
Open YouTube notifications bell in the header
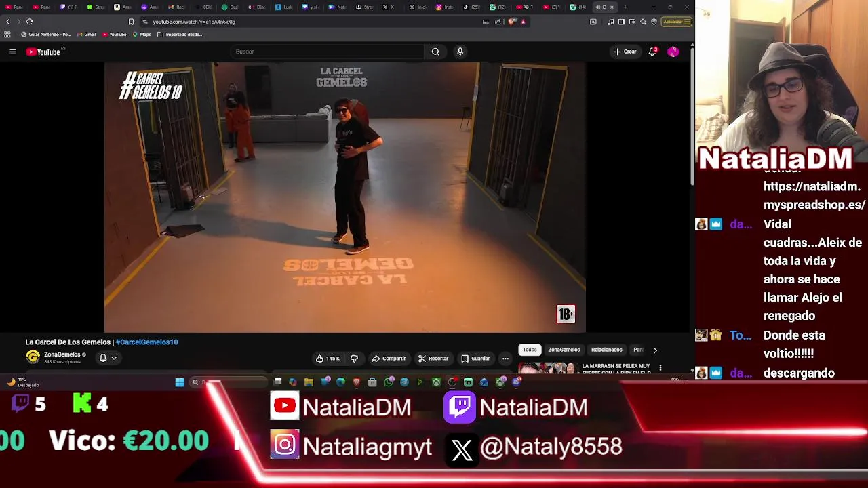pos(652,52)
